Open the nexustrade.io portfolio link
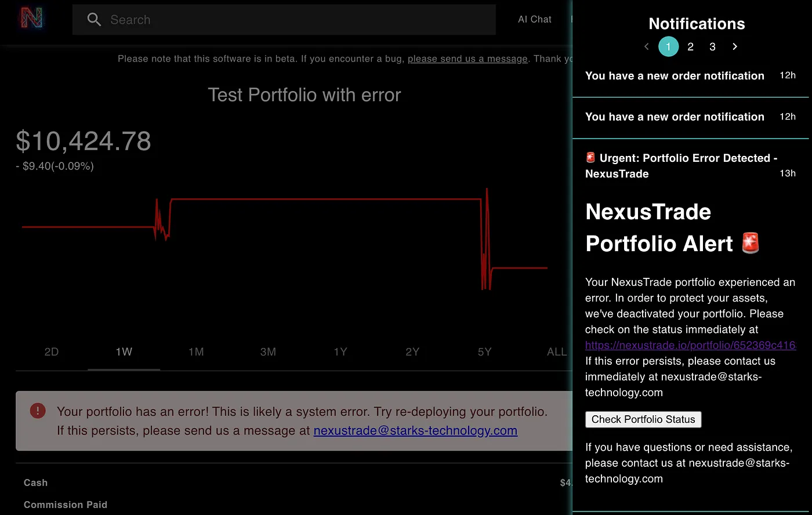The image size is (812, 515). 690,345
